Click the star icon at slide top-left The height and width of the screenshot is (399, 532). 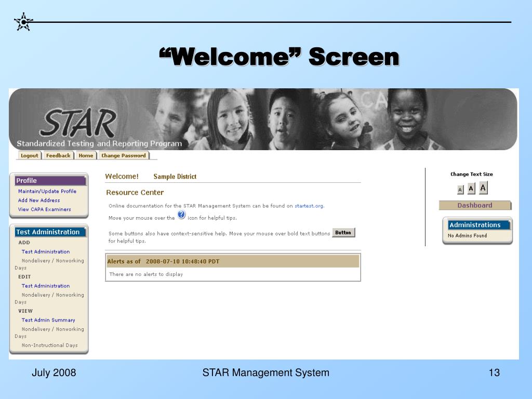(23, 22)
